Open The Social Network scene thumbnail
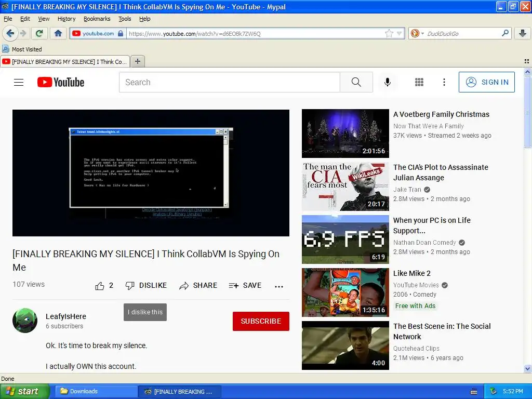The height and width of the screenshot is (399, 532). (x=345, y=345)
